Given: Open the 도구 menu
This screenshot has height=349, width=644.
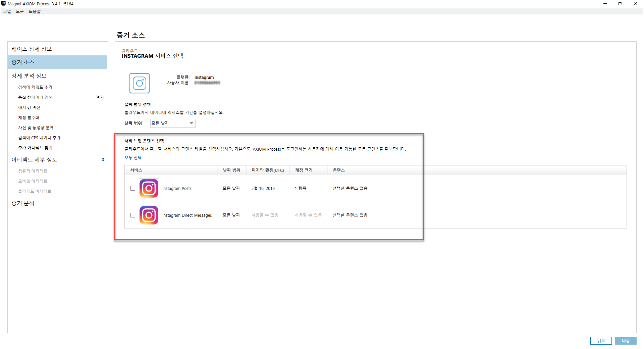Looking at the screenshot, I should click(20, 11).
